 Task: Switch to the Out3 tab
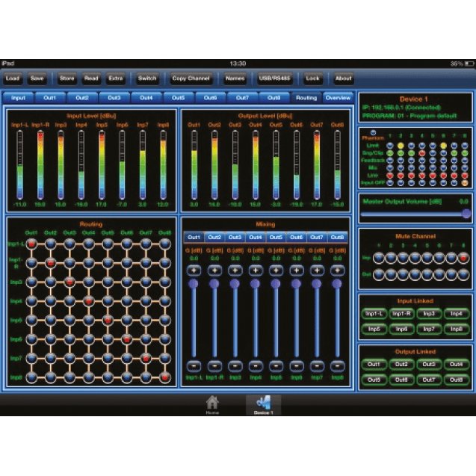[114, 98]
